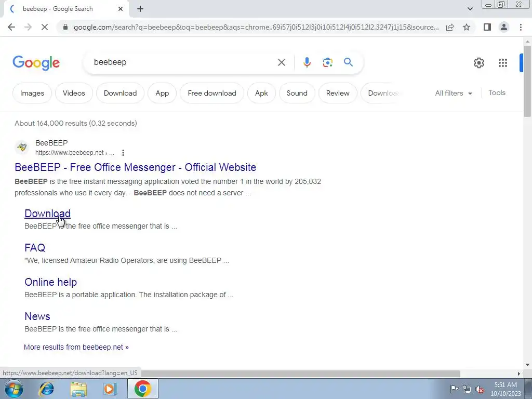Open Online help sitelink
Viewport: 532px width, 399px height.
pyautogui.click(x=50, y=282)
